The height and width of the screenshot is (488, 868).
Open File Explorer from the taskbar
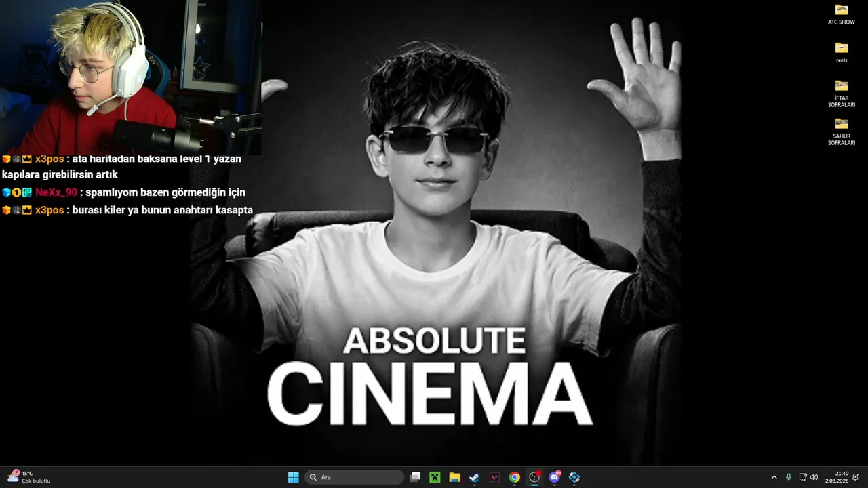[454, 477]
